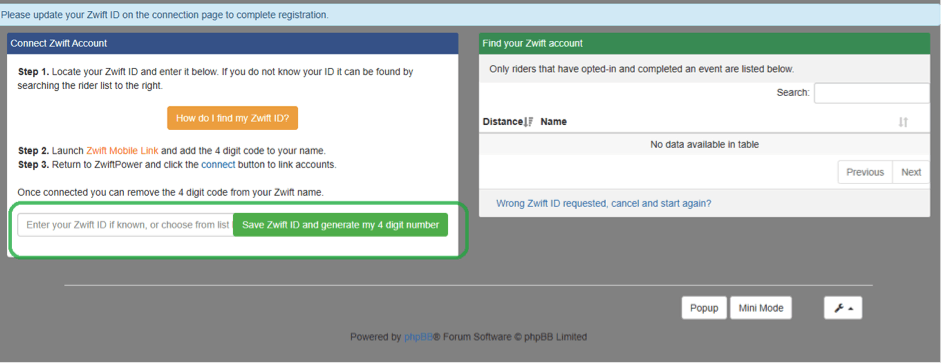The width and height of the screenshot is (941, 363).
Task: Click the Find your Zwift account header
Action: click(x=704, y=43)
